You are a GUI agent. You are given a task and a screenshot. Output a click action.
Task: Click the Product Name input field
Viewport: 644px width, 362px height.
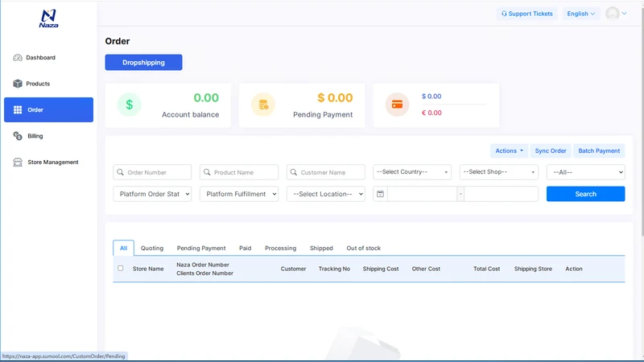(239, 172)
